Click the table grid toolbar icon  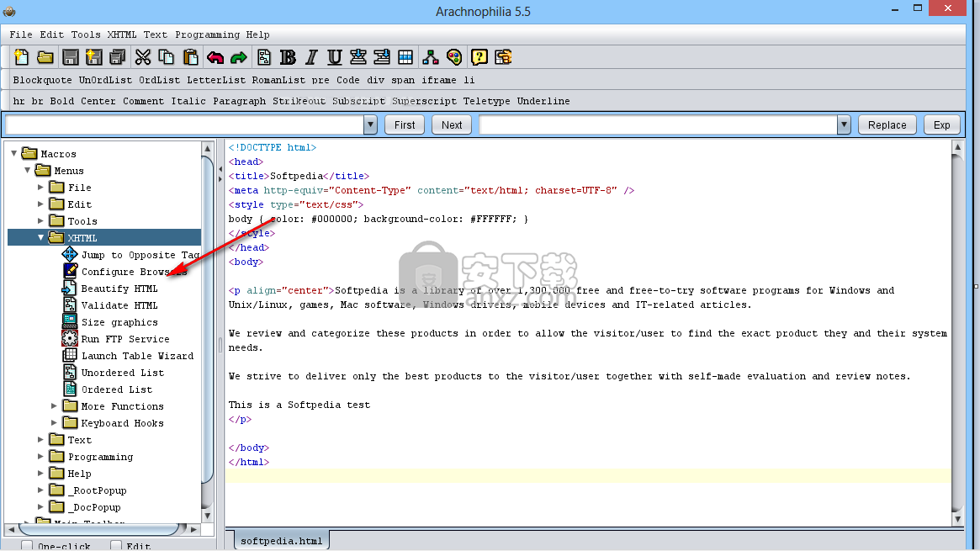pyautogui.click(x=405, y=57)
